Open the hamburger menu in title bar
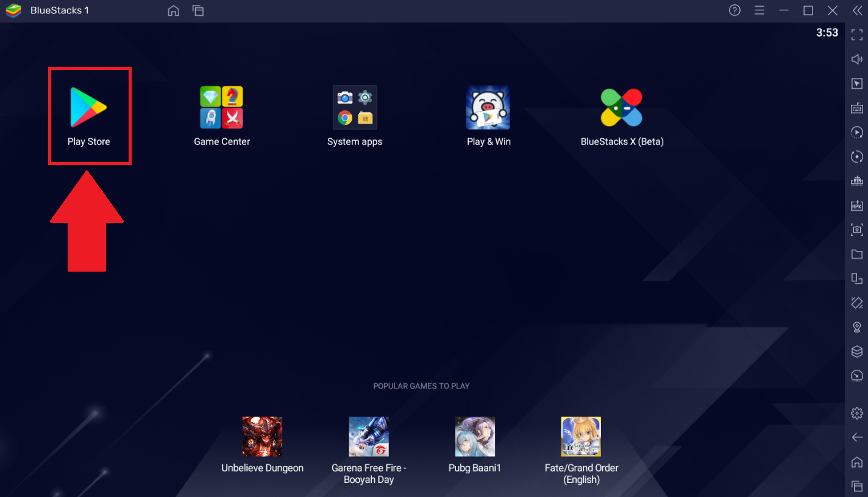This screenshot has width=868, height=497. 759,10
